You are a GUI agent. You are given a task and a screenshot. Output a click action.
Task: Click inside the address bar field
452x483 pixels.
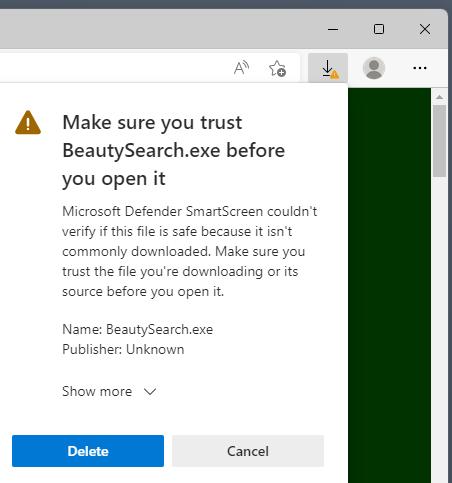(113, 68)
